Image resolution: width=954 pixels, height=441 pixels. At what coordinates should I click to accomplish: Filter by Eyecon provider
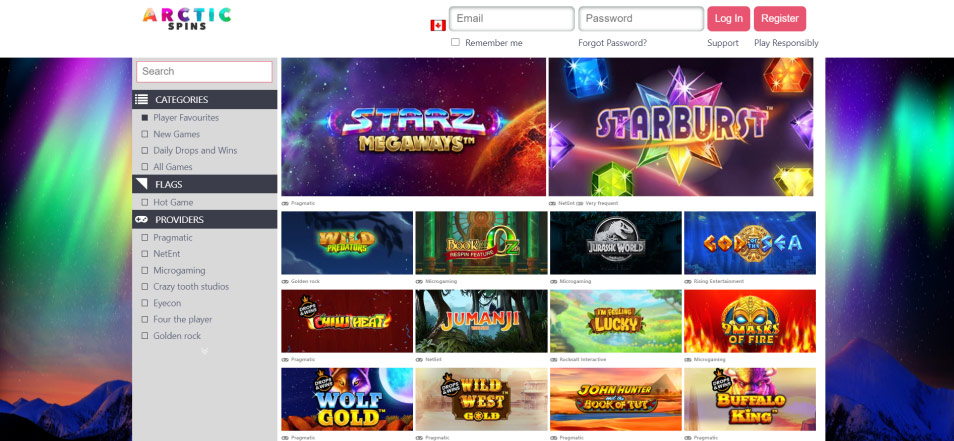tap(145, 303)
